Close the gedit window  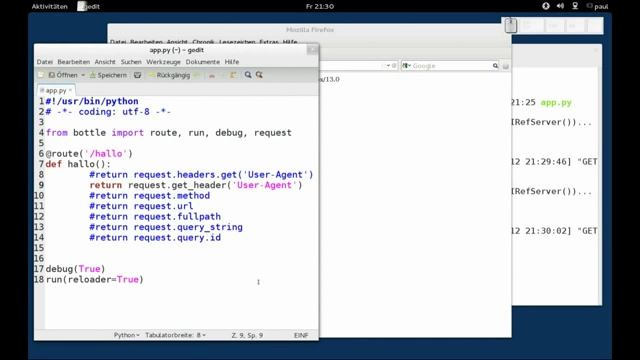point(312,50)
